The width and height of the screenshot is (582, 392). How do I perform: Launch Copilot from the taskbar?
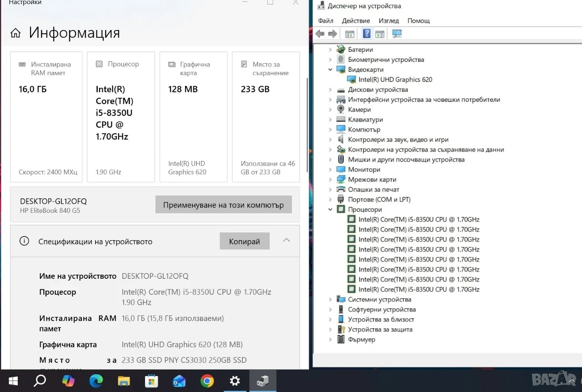68,381
